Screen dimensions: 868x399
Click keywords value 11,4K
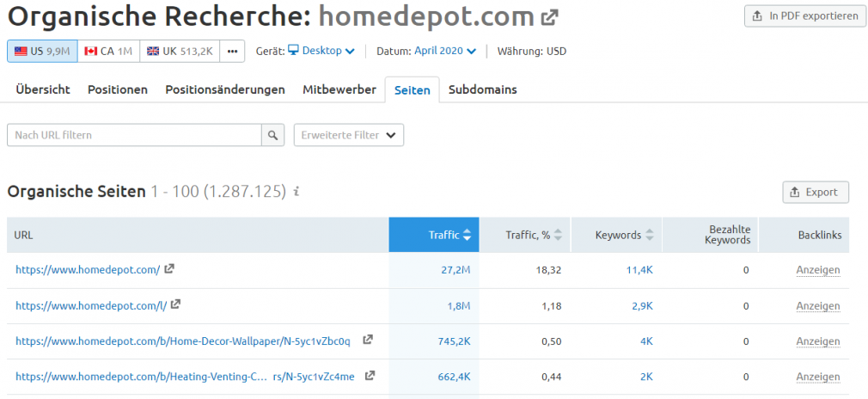[639, 270]
